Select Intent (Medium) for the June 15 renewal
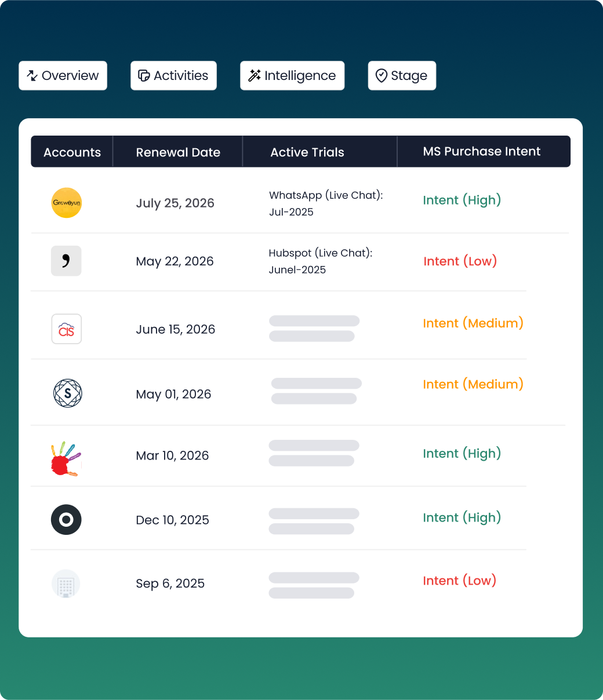Screen dimensions: 603x700 [x=473, y=323]
